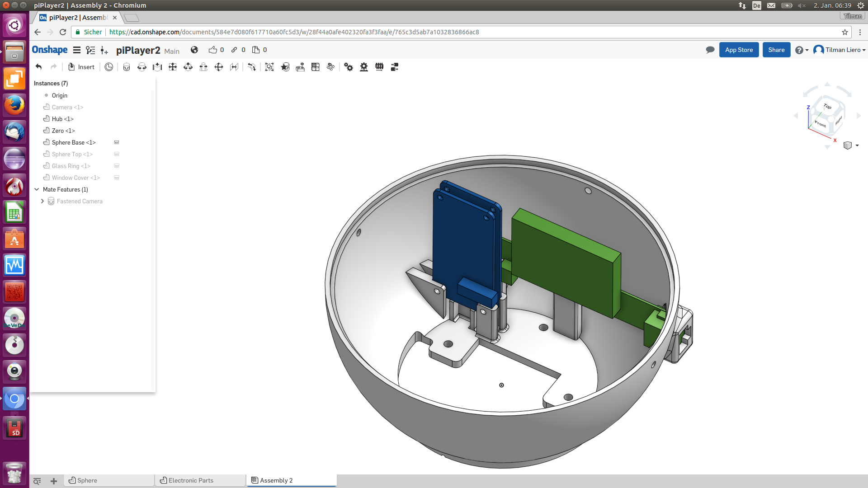
Task: Select the Parallel mate tool
Action: [234, 67]
